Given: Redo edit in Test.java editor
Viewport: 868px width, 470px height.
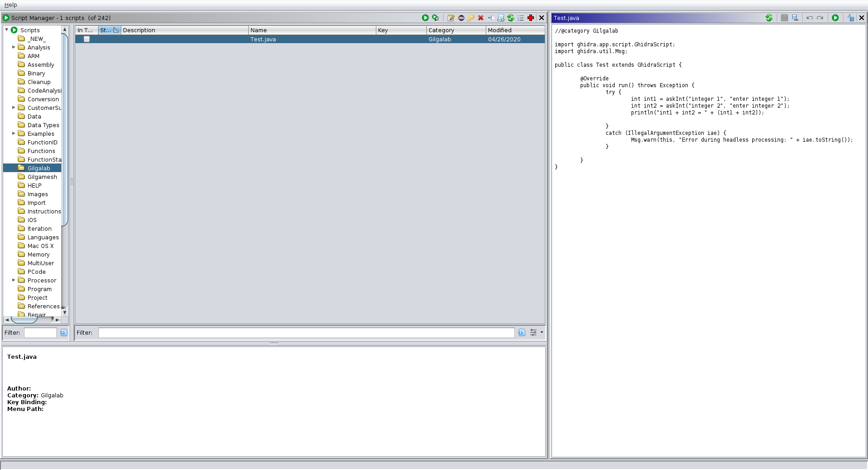Looking at the screenshot, I should pyautogui.click(x=820, y=18).
